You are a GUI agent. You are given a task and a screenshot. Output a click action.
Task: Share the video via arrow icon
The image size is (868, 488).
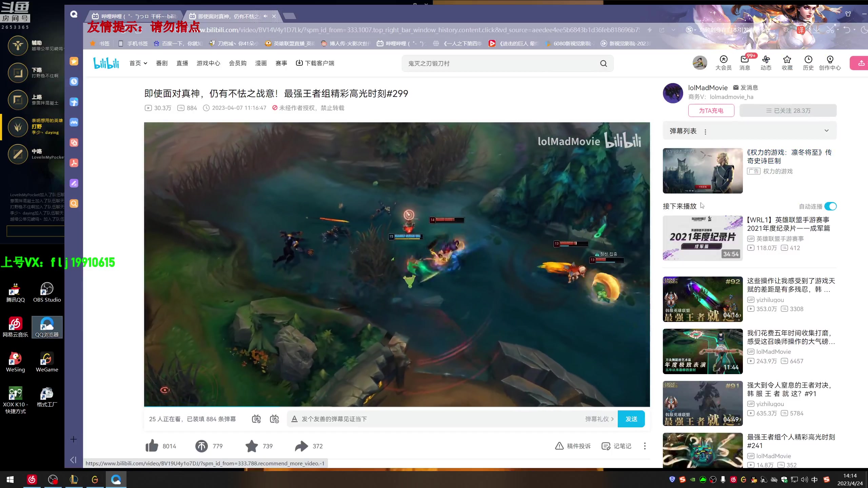(x=301, y=446)
